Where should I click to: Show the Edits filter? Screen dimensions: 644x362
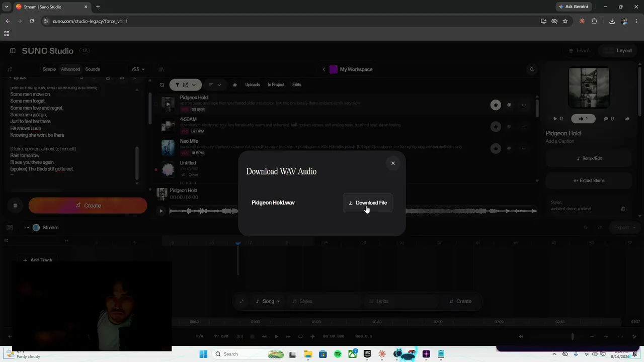point(297,85)
